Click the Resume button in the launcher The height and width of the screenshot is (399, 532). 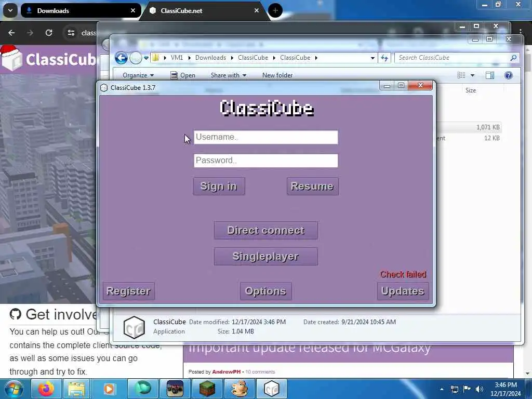(x=312, y=187)
